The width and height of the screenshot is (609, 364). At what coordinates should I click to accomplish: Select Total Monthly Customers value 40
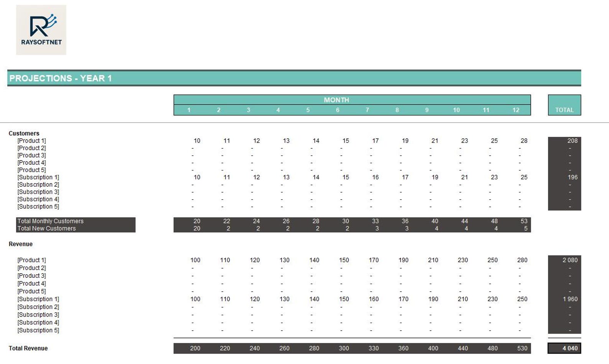(435, 221)
